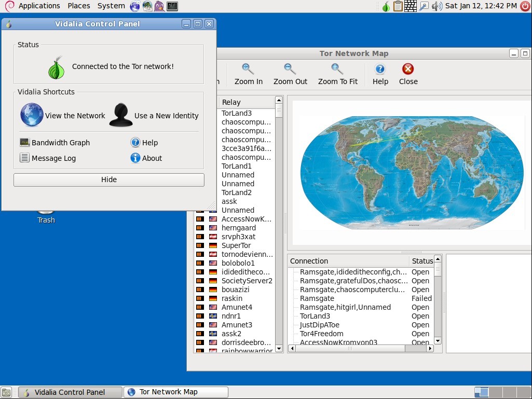Open the Applications menu
532x399 pixels.
point(39,6)
